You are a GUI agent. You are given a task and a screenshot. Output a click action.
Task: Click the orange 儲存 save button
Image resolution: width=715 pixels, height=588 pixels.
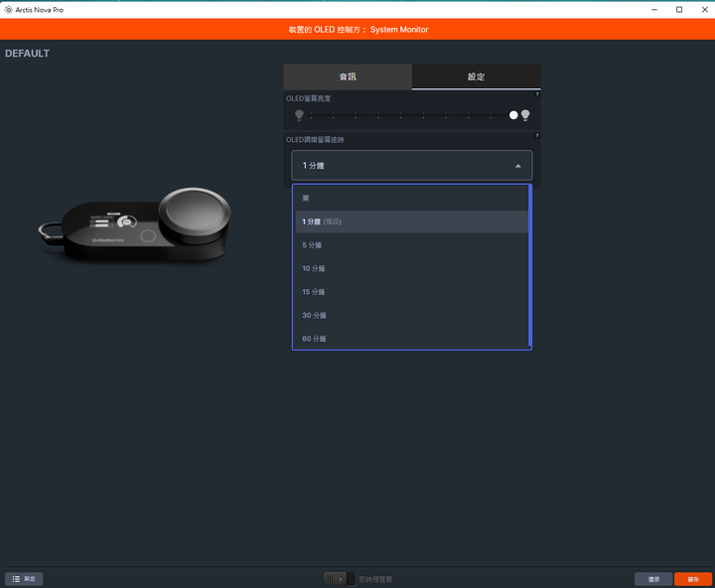693,579
